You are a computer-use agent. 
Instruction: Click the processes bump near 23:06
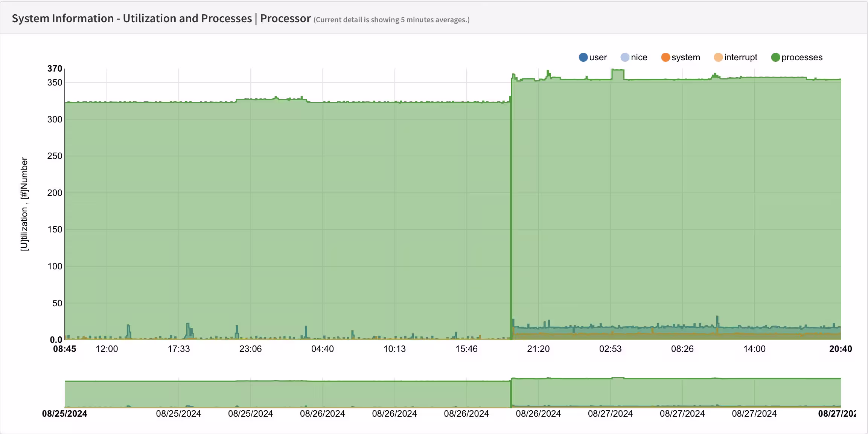point(271,99)
